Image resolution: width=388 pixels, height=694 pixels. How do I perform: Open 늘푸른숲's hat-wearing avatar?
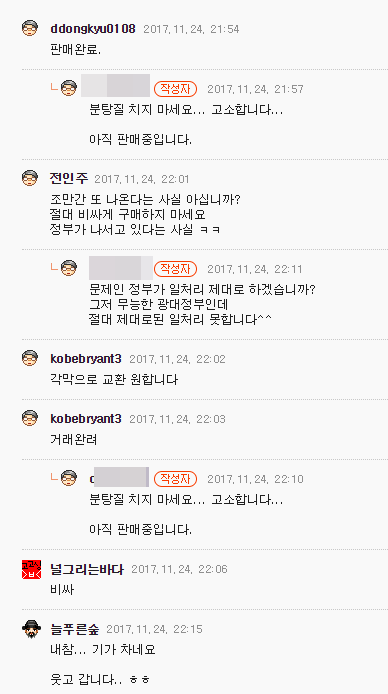click(x=31, y=628)
